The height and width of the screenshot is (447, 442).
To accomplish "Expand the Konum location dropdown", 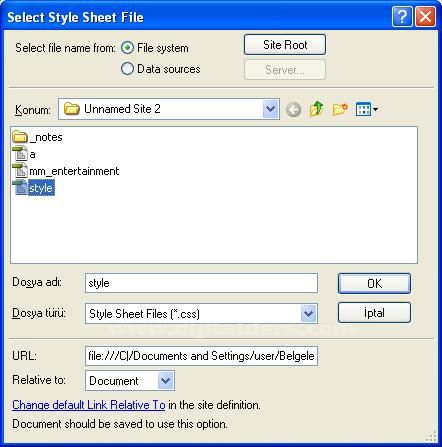I will pos(270,109).
